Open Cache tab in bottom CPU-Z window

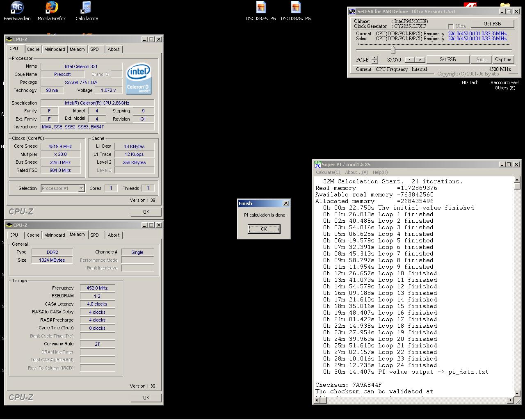33,235
